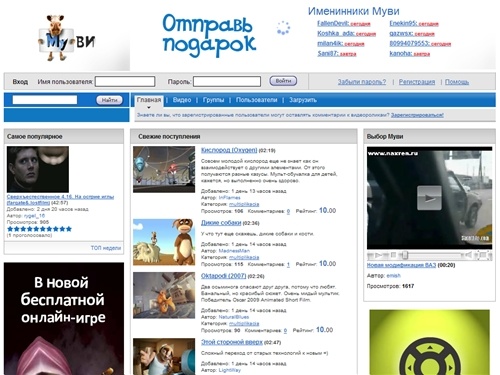Click the 'Самое популярное' section header
The height and width of the screenshot is (375, 500).
point(64,136)
